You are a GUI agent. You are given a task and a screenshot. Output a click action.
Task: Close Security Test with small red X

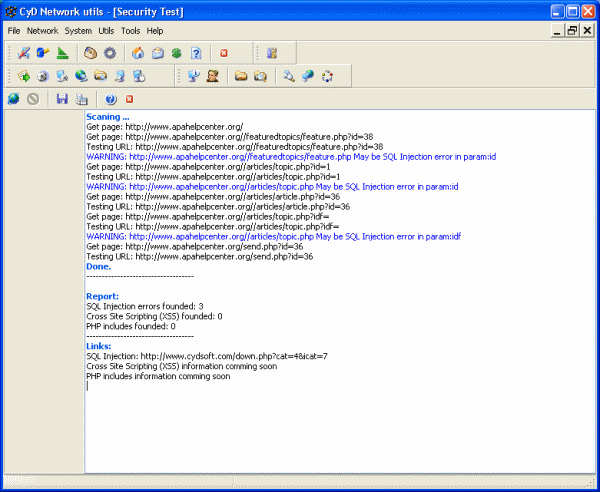click(130, 99)
